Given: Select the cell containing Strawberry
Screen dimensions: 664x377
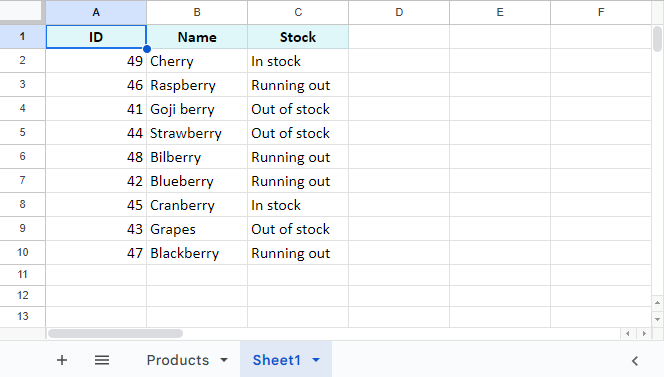Looking at the screenshot, I should [x=197, y=133].
